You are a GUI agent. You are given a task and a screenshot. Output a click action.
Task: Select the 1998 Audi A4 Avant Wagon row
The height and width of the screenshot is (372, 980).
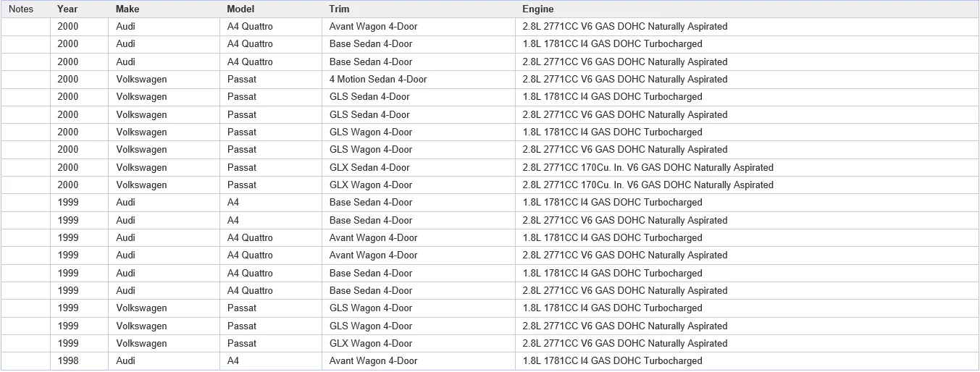[490, 360]
